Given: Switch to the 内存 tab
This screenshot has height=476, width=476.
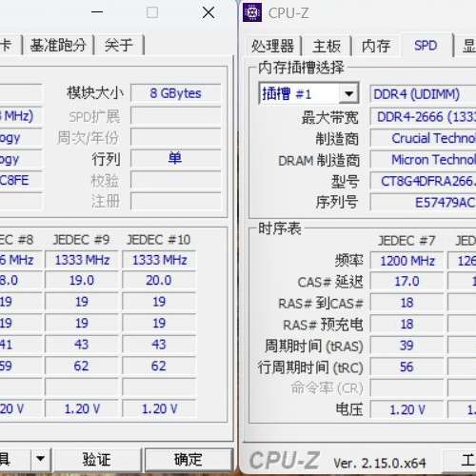Looking at the screenshot, I should pyautogui.click(x=376, y=46).
